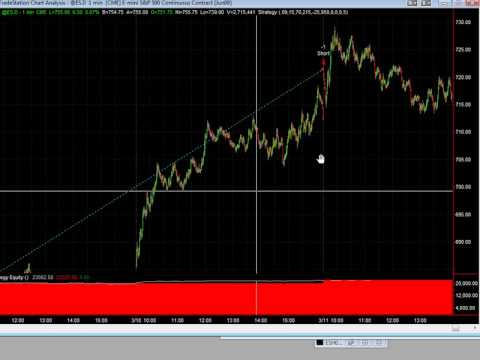The height and width of the screenshot is (360, 480).
Task: Click the volume V=2,715,441 readout
Action: tap(241, 12)
